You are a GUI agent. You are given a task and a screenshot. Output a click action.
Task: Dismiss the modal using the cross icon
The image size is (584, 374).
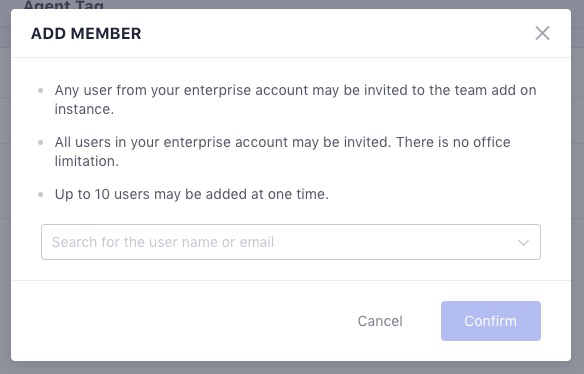point(542,33)
